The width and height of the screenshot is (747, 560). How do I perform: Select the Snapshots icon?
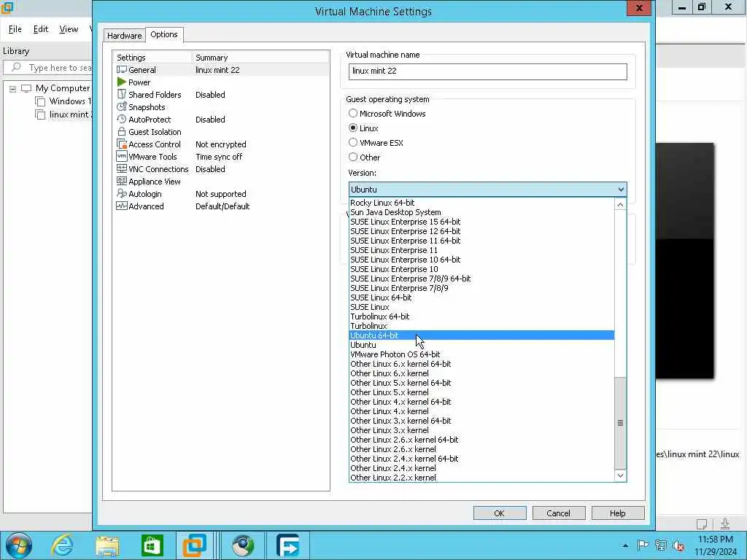[122, 106]
